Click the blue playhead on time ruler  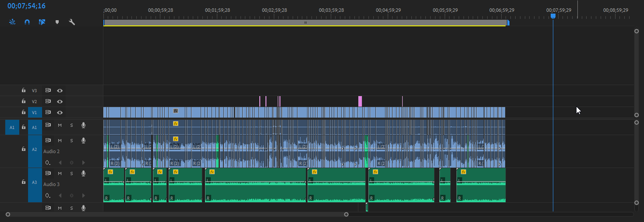pos(553,16)
